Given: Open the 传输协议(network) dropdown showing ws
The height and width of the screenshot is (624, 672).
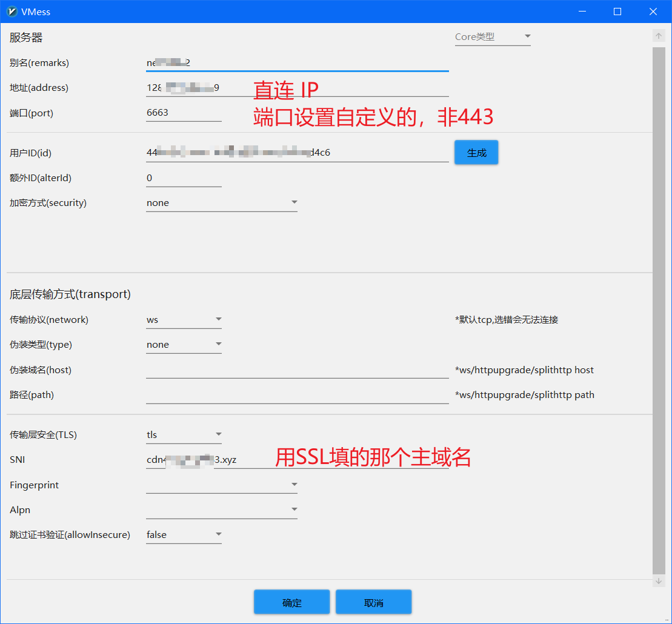Looking at the screenshot, I should tap(184, 320).
